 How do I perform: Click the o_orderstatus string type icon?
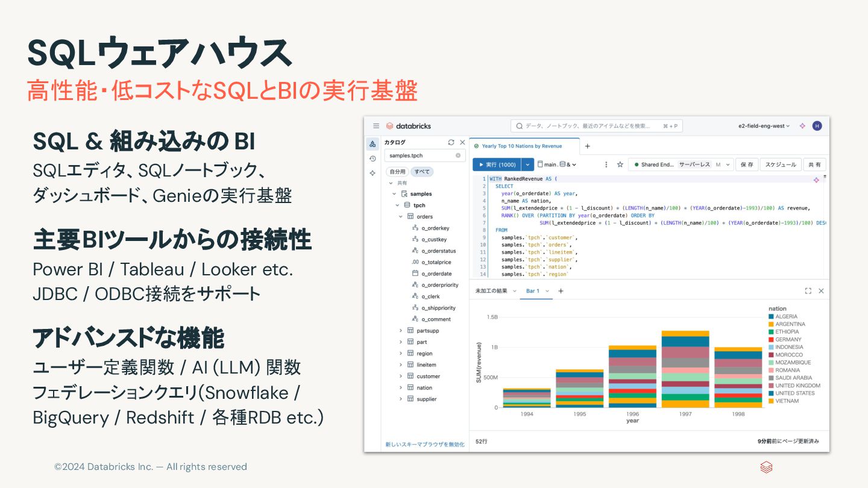click(415, 251)
